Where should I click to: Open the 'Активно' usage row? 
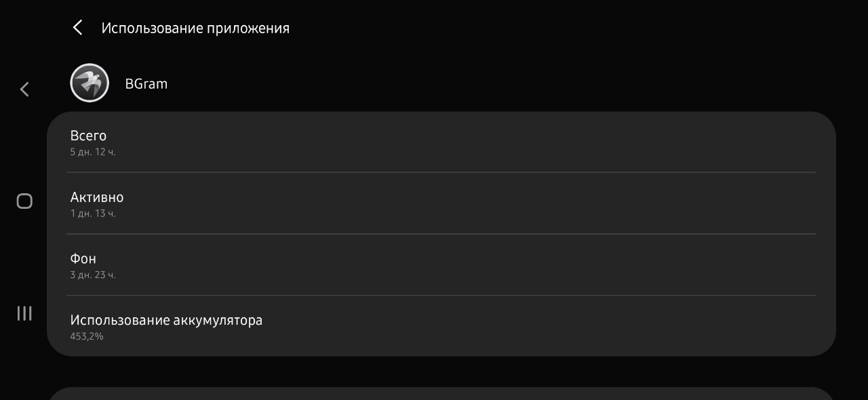coord(441,203)
